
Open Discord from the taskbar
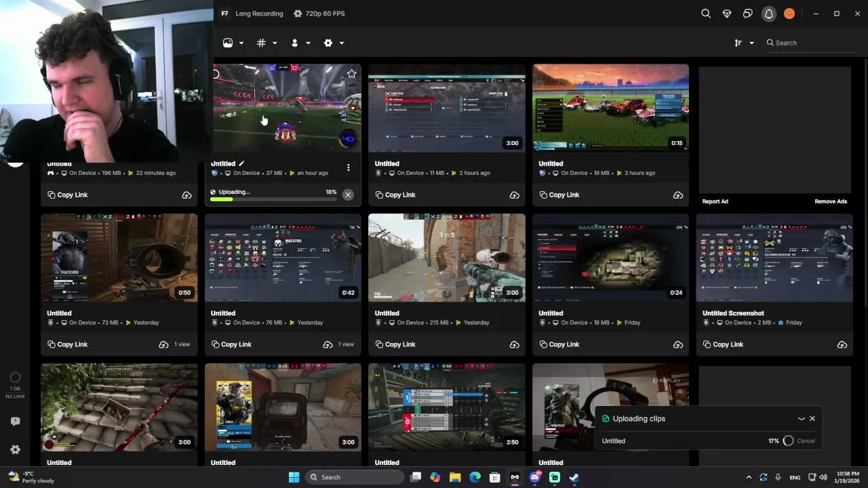point(534,477)
